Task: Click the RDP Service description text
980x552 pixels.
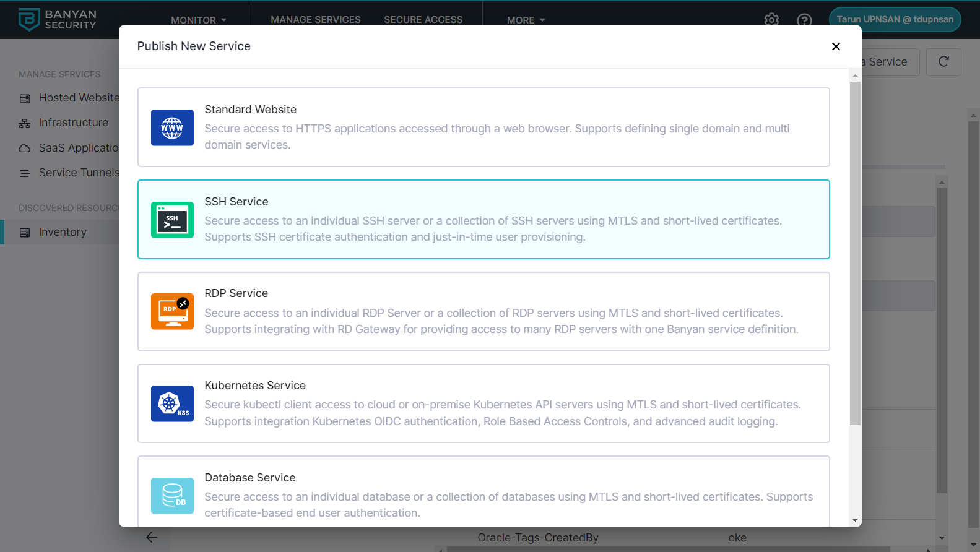Action: 501,321
